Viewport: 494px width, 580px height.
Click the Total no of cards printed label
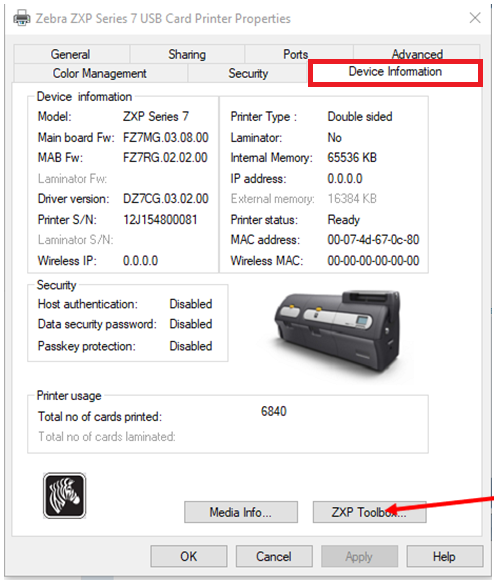[x=100, y=417]
